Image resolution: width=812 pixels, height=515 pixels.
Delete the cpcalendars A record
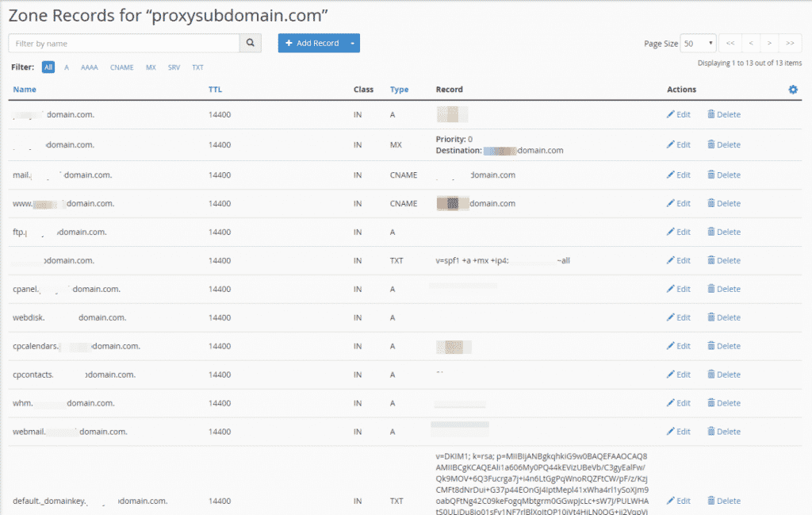tap(723, 346)
